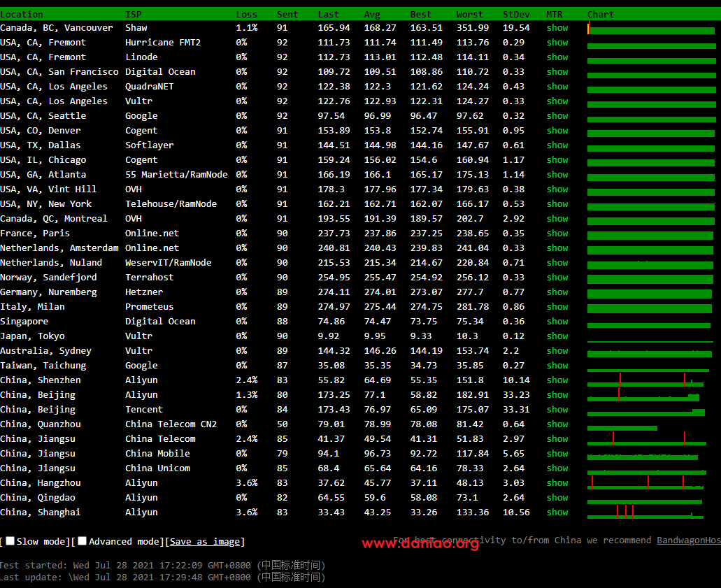Show MTR for Australia, Sydney Vultr
Image resolution: width=721 pixels, height=588 pixels.
[x=557, y=351]
